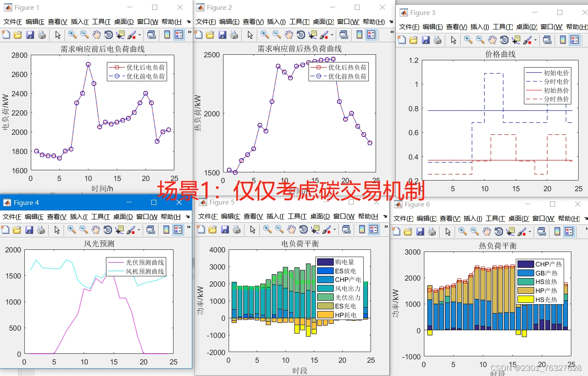Toggle Edit Plot arrow in Figure 2
The width and height of the screenshot is (588, 376).
(250, 35)
